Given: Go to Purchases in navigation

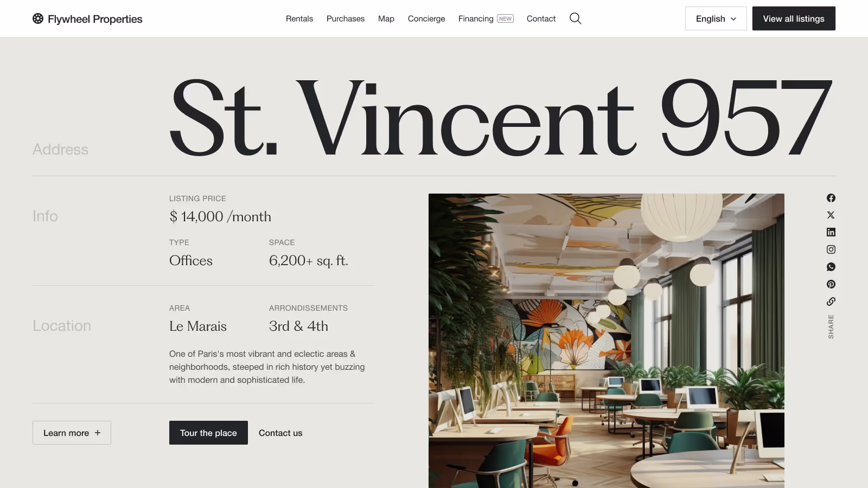Looking at the screenshot, I should 346,18.
